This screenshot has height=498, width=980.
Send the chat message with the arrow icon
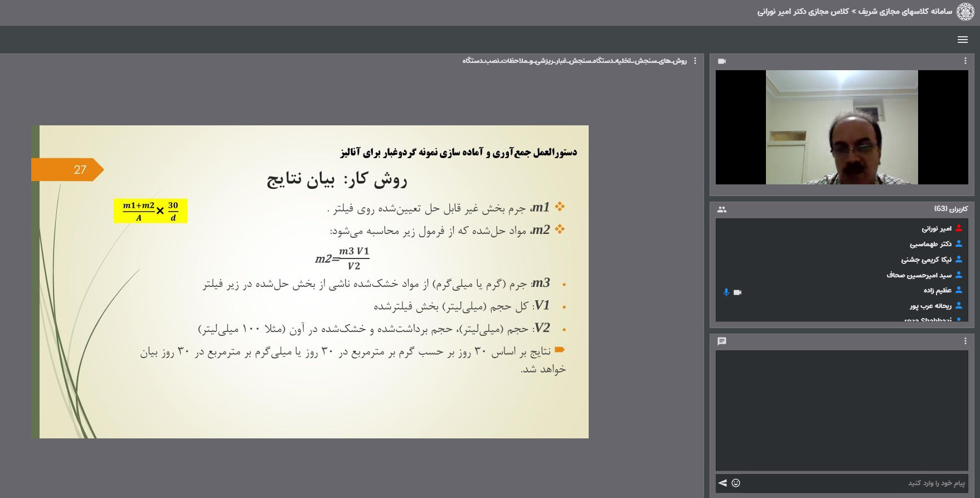(x=722, y=483)
